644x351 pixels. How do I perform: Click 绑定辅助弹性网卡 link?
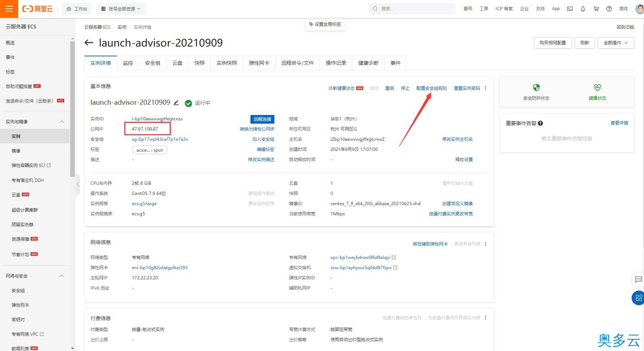click(x=430, y=244)
